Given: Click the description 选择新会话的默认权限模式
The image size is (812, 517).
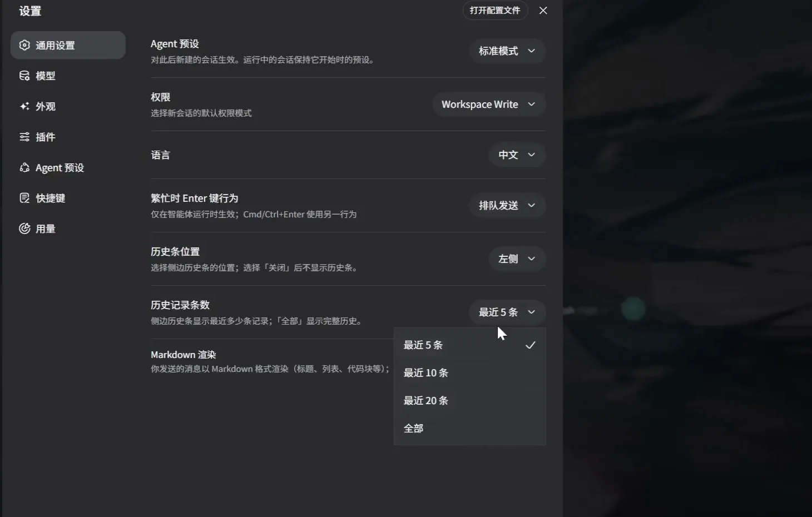Looking at the screenshot, I should (201, 113).
